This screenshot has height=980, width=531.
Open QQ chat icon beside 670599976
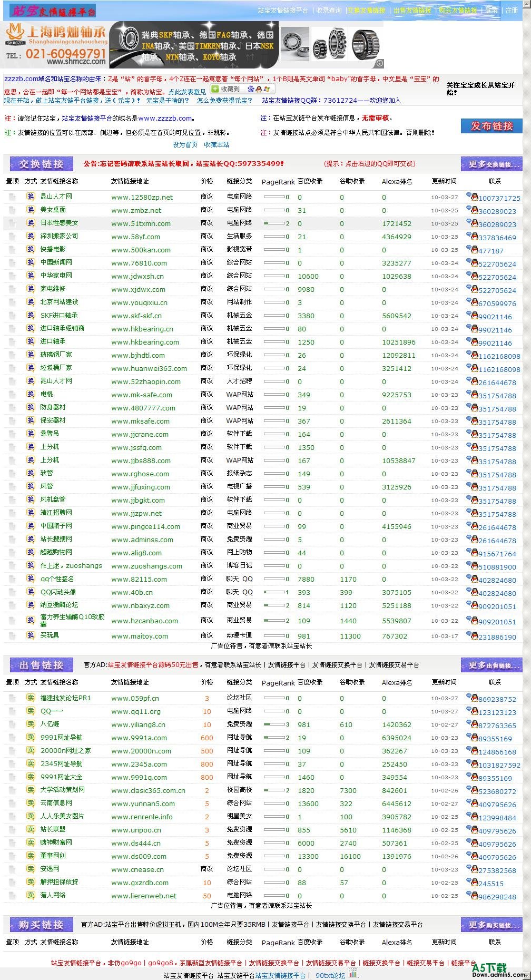tap(472, 302)
